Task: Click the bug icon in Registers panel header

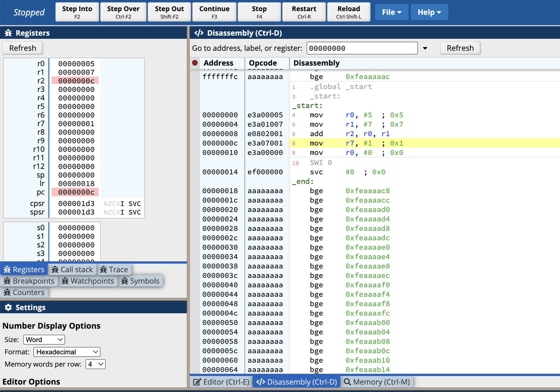Action: 8,33
